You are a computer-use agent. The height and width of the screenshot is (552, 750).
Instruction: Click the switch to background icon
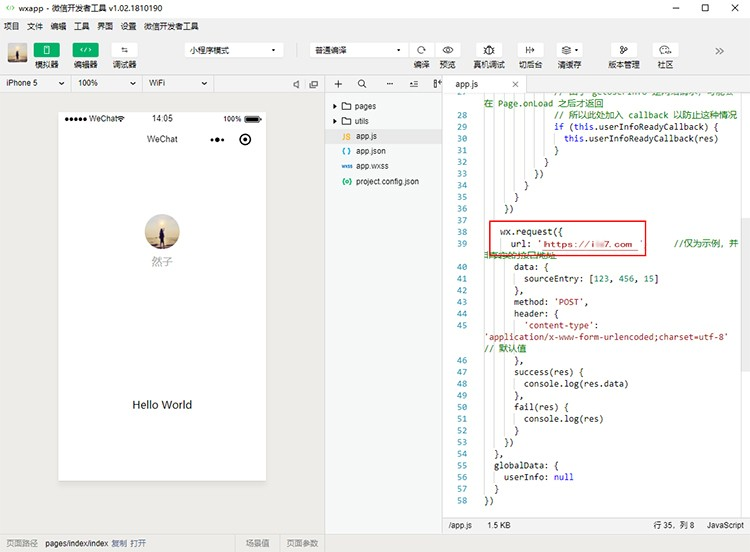530,50
